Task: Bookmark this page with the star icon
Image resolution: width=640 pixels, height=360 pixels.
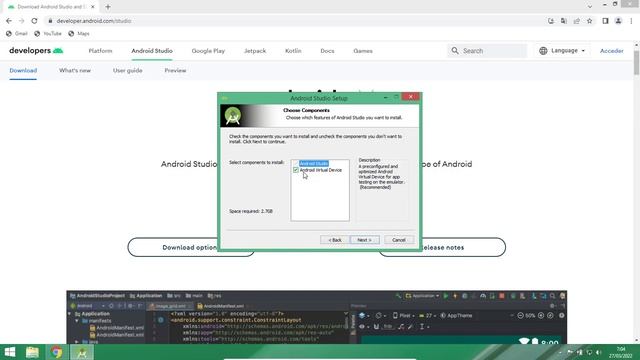Action: click(589, 21)
